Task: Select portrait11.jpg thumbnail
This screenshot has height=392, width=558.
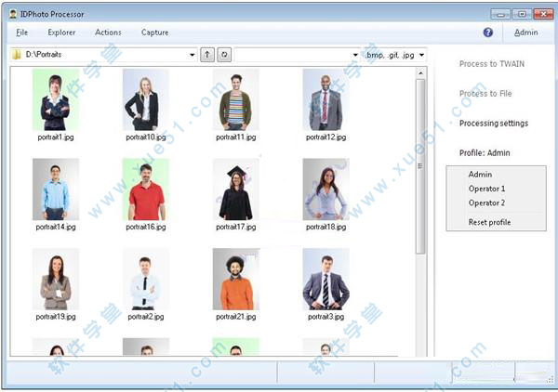Action: (236, 99)
